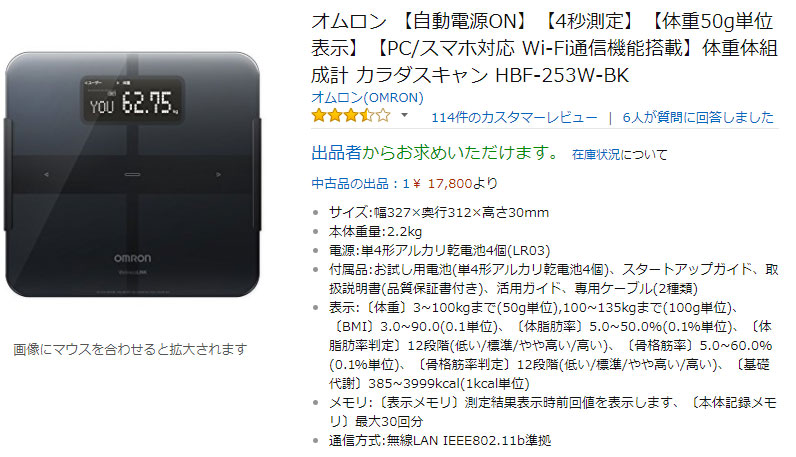Click the ¥17,800 used price
This screenshot has height=457, width=796.
443,183
